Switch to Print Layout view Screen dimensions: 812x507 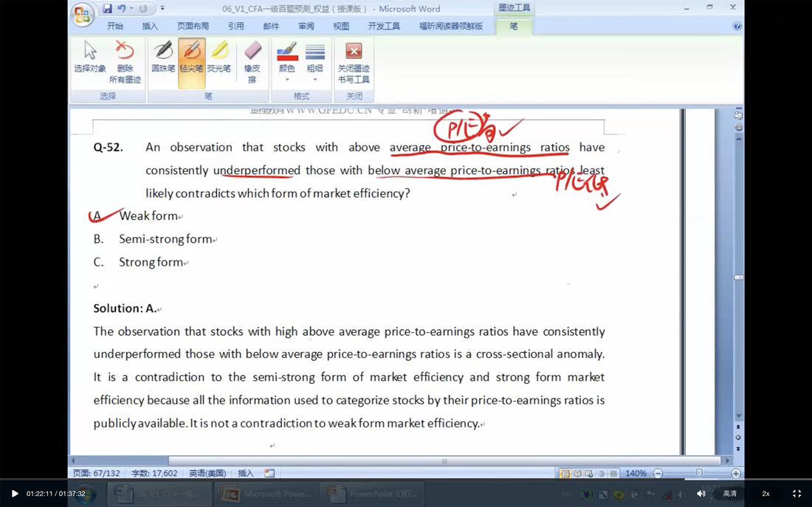(x=565, y=473)
